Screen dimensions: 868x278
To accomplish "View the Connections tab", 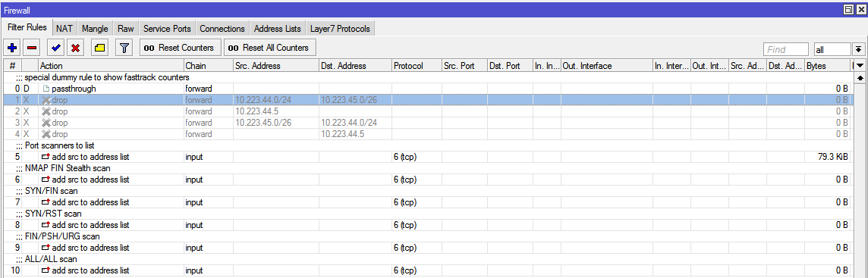I will (x=222, y=28).
